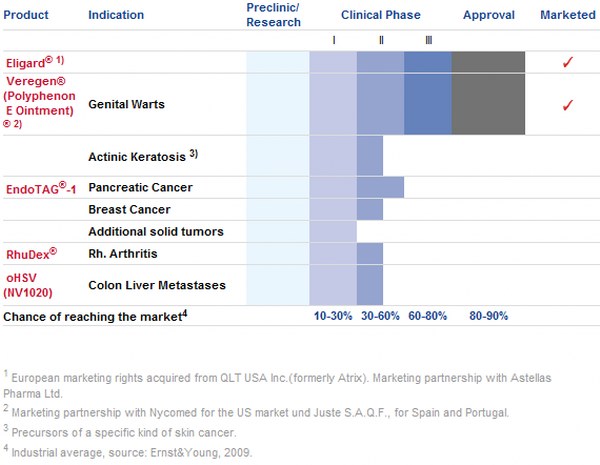Viewport: 600px width, 465px height.
Task: Click the 10-30% chance value
Action: point(332,315)
